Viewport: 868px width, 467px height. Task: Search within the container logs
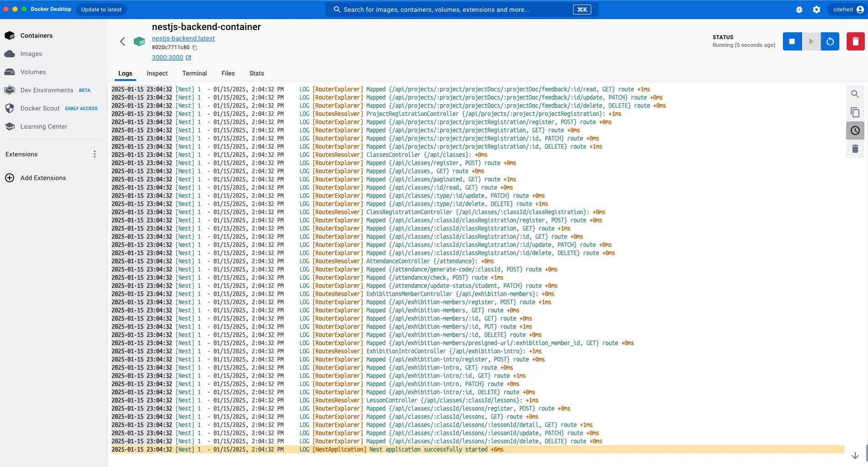point(855,94)
